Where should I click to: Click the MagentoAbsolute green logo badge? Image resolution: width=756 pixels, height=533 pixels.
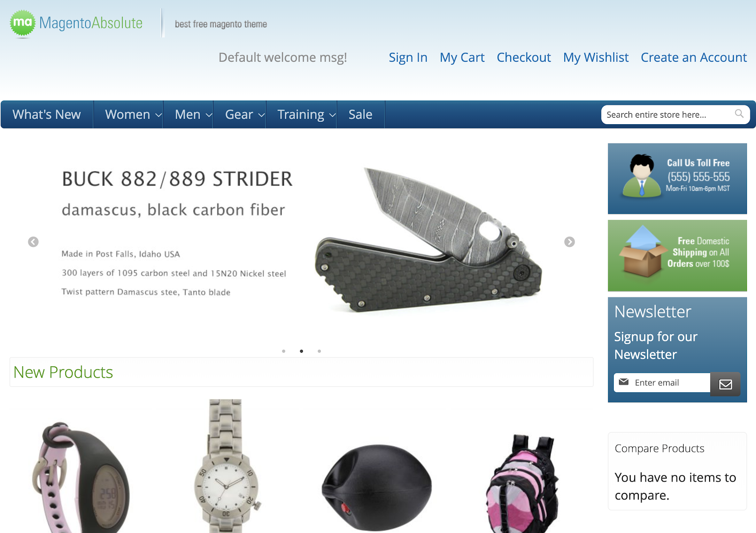[23, 23]
